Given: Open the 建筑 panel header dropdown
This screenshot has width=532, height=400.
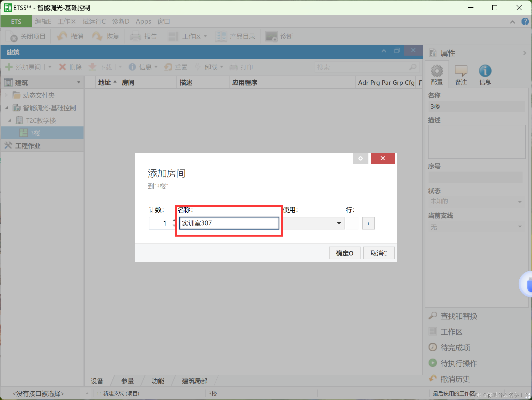Looking at the screenshot, I should tap(79, 83).
